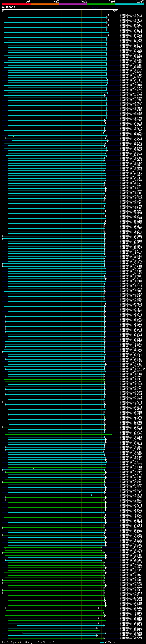This screenshot has height=644, width=146.
Task: Select the label UniRef100_B4LNW5
Action: point(131,268)
